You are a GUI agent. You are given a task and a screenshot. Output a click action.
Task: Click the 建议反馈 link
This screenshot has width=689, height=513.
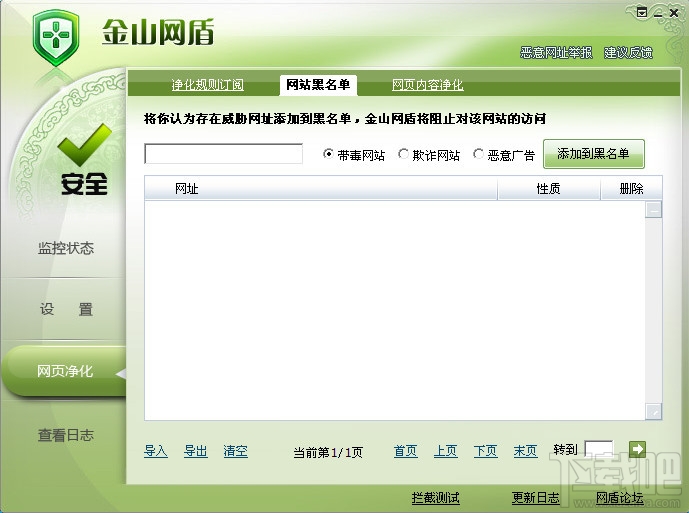click(628, 53)
